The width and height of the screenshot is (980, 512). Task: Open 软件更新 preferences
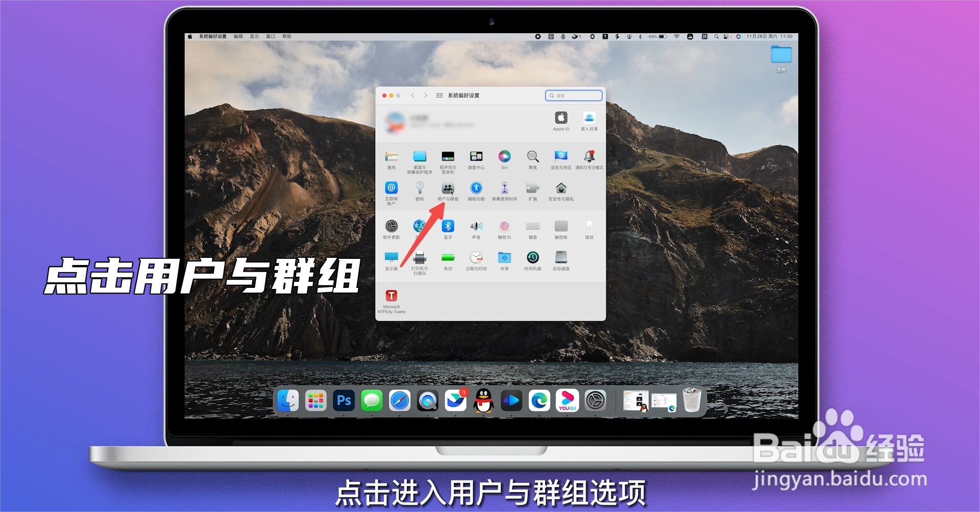pos(391,227)
